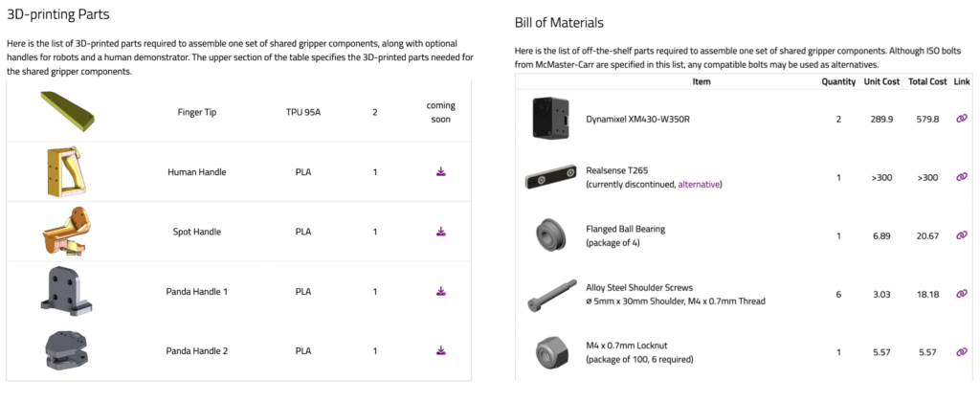Image resolution: width=980 pixels, height=402 pixels.
Task: Click the Finger Tip part image
Action: pos(69,112)
